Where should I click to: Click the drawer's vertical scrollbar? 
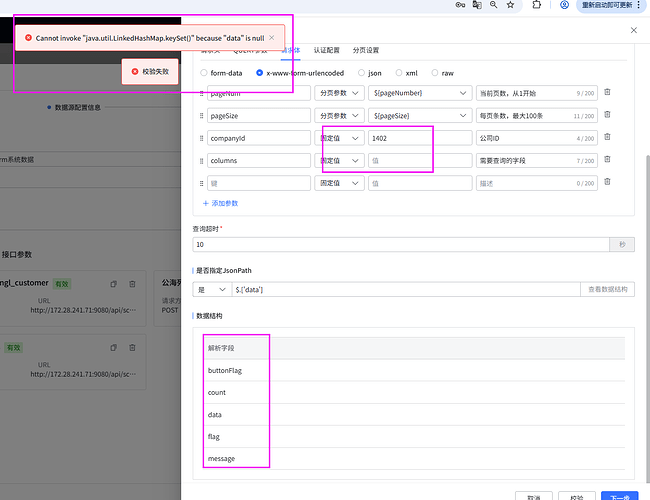648,319
